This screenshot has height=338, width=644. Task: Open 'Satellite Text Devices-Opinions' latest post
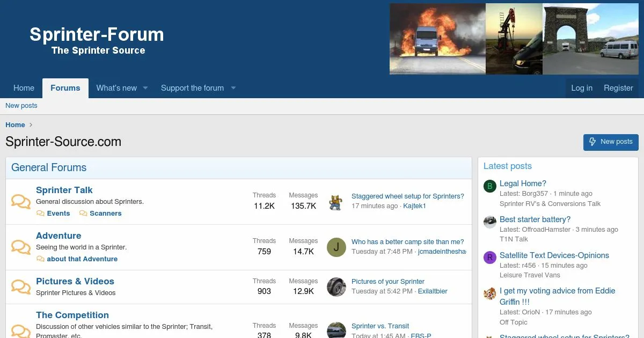coord(554,255)
